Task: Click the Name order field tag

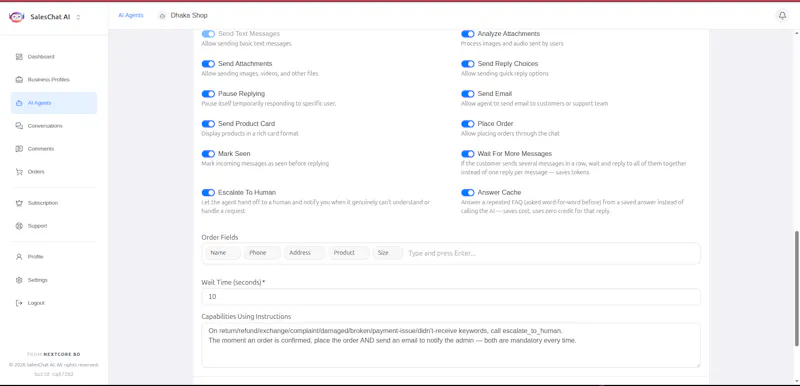Action: click(223, 253)
